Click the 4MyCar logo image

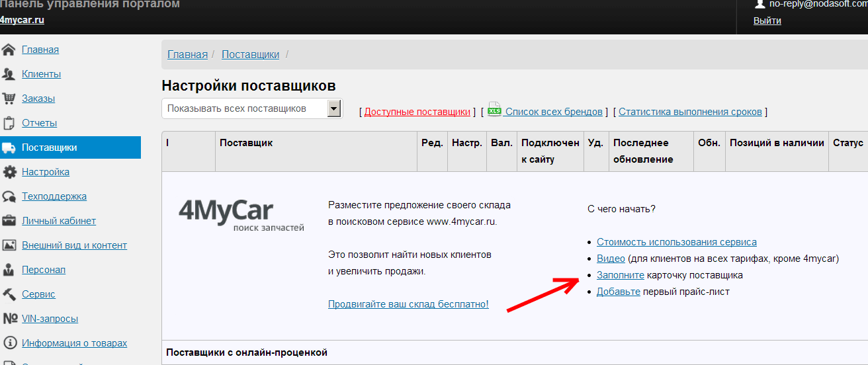(x=241, y=215)
